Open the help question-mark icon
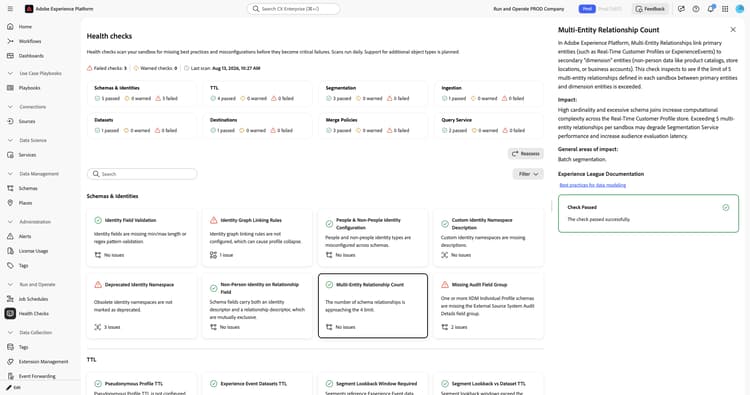The image size is (750, 395). click(696, 9)
